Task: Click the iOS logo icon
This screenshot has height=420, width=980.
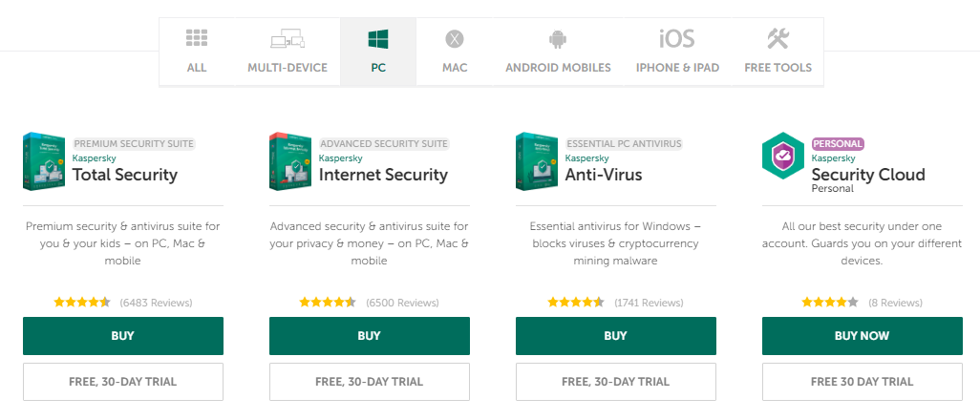Action: [x=677, y=39]
